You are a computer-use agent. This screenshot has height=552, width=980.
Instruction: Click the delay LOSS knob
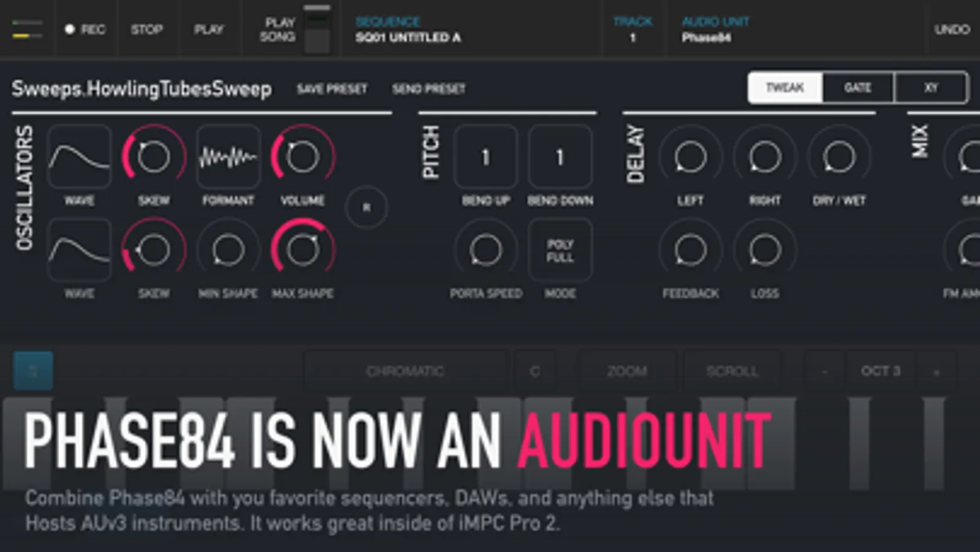tap(765, 250)
